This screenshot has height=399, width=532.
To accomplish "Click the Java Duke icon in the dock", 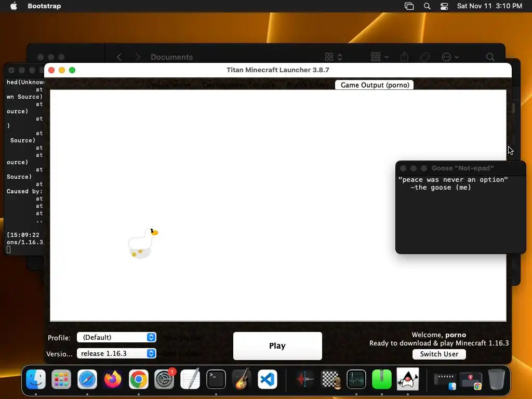I will [407, 379].
